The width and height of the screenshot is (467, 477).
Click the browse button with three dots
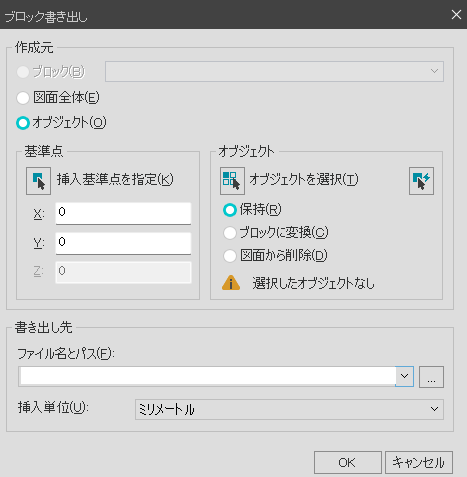431,377
